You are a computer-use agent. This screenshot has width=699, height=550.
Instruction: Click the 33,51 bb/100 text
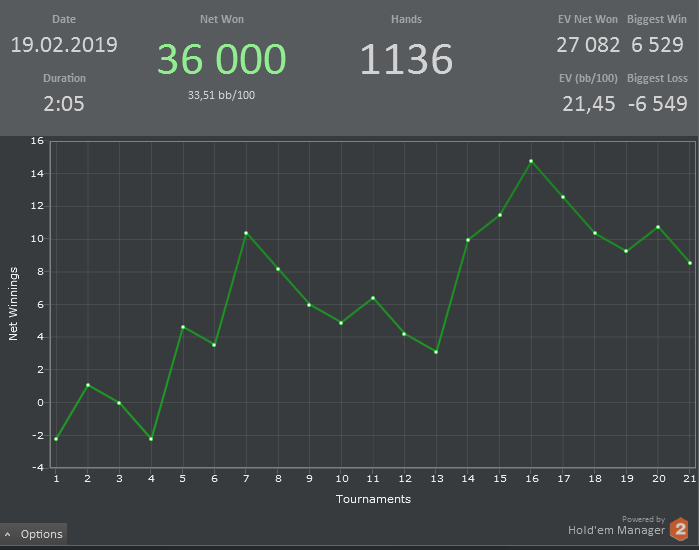pyautogui.click(x=221, y=95)
